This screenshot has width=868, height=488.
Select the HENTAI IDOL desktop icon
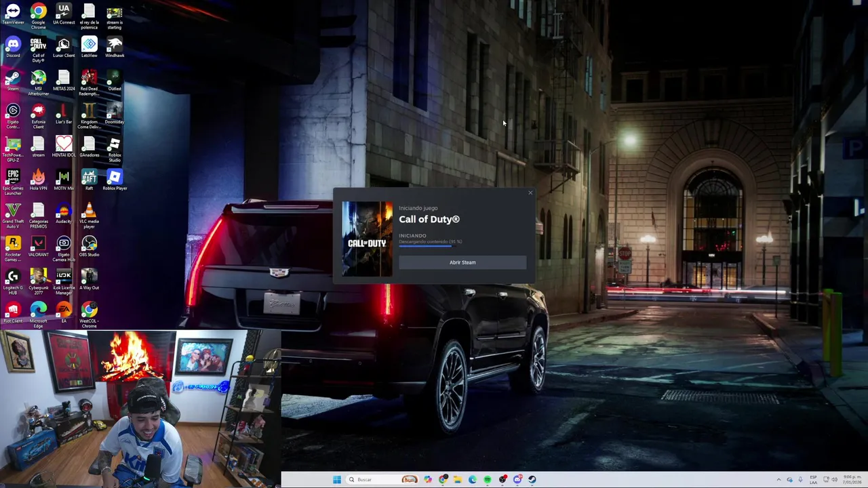(64, 148)
